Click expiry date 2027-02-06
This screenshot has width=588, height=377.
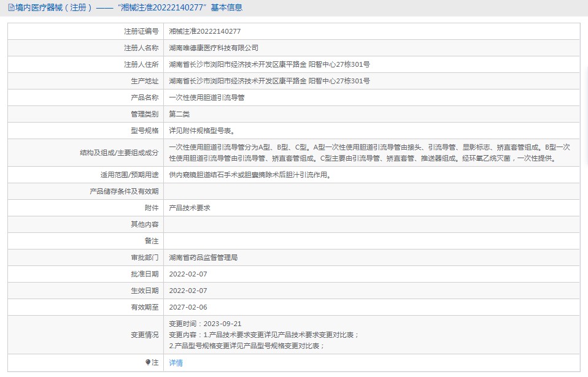coord(188,307)
